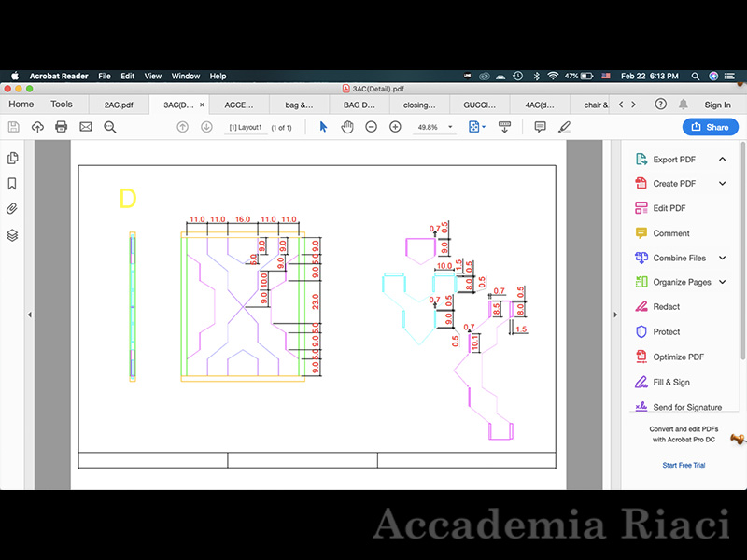The height and width of the screenshot is (560, 747).
Task: Click the right tools pane scrollbar
Action: point(742,251)
